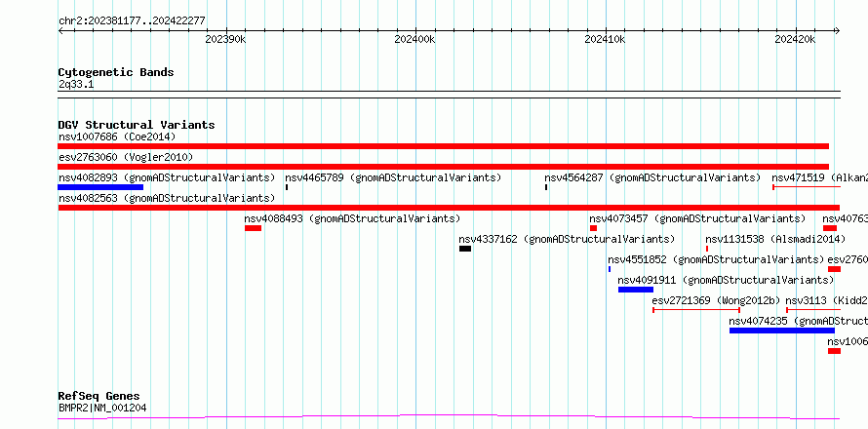Click the 2q33.1 cytogenetic band label

(x=76, y=85)
